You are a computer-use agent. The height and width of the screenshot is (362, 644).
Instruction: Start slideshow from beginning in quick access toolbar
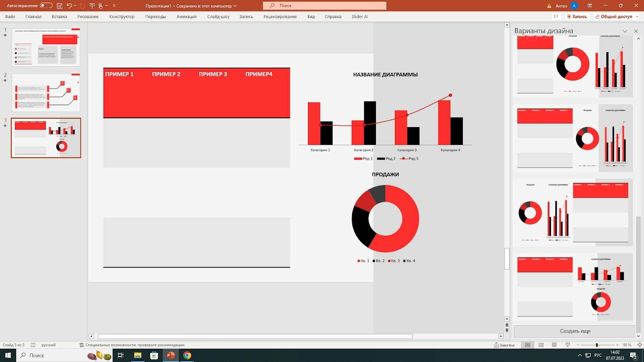point(92,6)
